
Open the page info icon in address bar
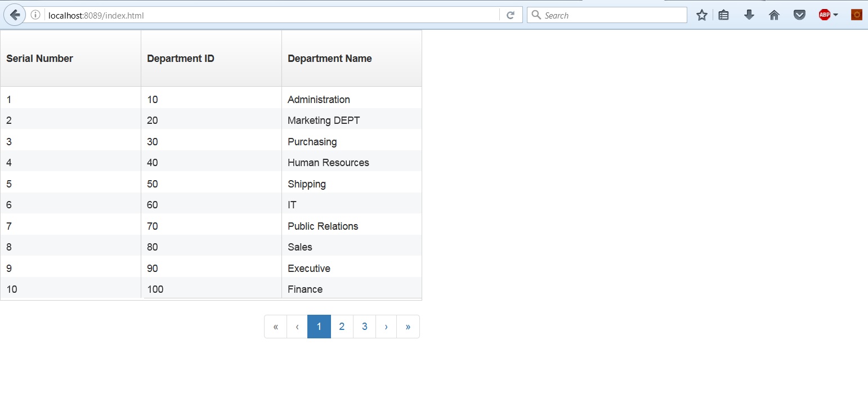[x=35, y=15]
